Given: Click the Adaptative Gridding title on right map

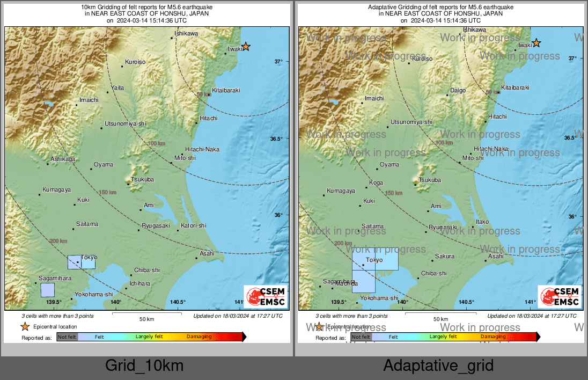Looking at the screenshot, I should click(x=440, y=7).
